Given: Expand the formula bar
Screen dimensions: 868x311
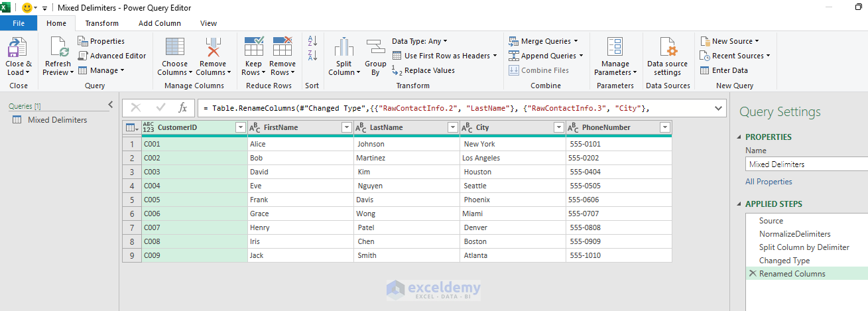Looking at the screenshot, I should coord(719,107).
